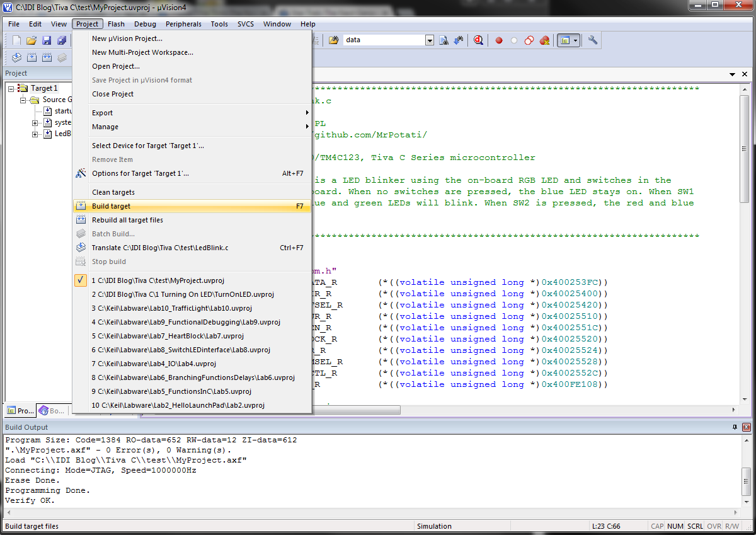This screenshot has width=756, height=535.
Task: Choose Select Device for Target entry
Action: [192, 146]
